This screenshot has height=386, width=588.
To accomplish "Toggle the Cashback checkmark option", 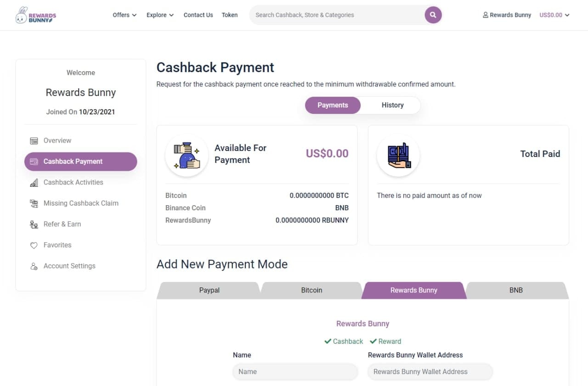I will (x=343, y=341).
